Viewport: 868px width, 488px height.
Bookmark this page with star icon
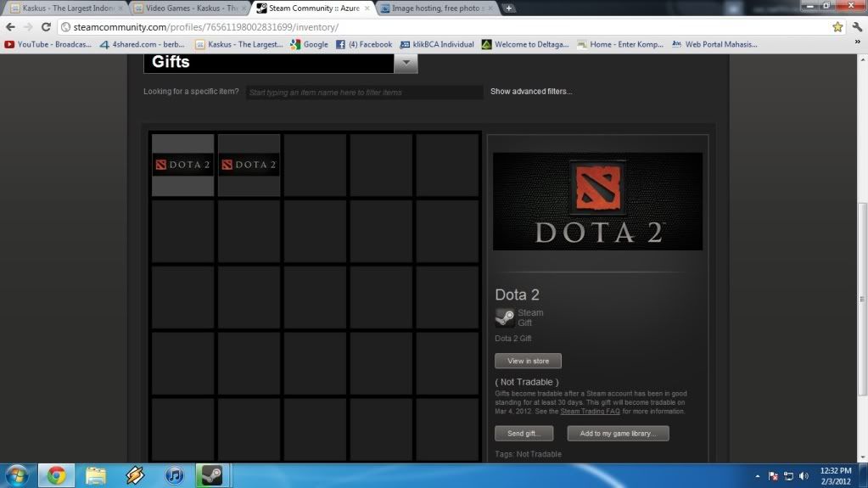837,27
